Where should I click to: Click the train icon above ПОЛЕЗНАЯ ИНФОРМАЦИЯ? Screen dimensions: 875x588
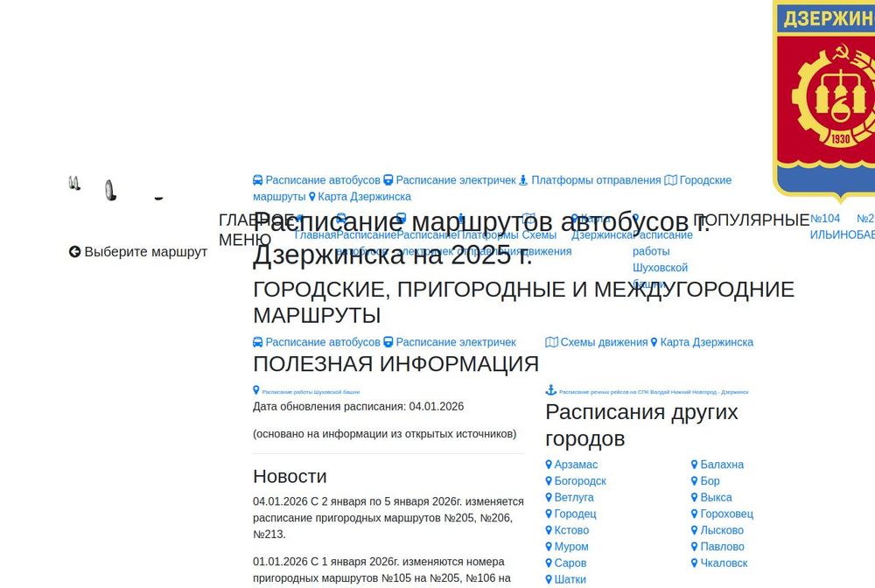[x=388, y=342]
